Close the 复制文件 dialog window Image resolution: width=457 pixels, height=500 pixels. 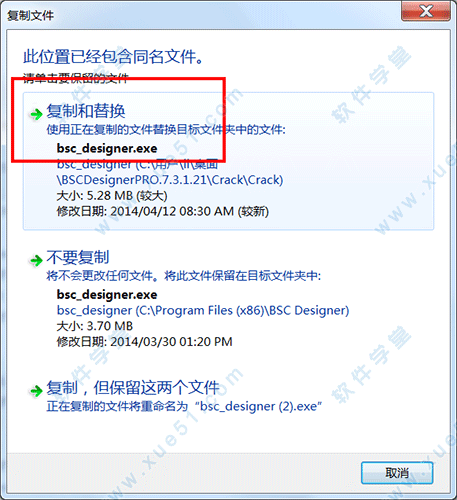(x=426, y=12)
